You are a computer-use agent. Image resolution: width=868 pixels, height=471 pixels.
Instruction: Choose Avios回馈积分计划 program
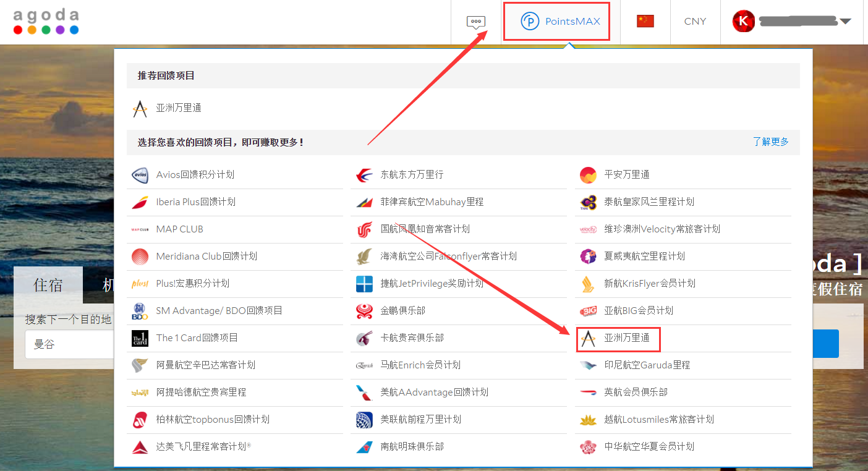point(195,175)
